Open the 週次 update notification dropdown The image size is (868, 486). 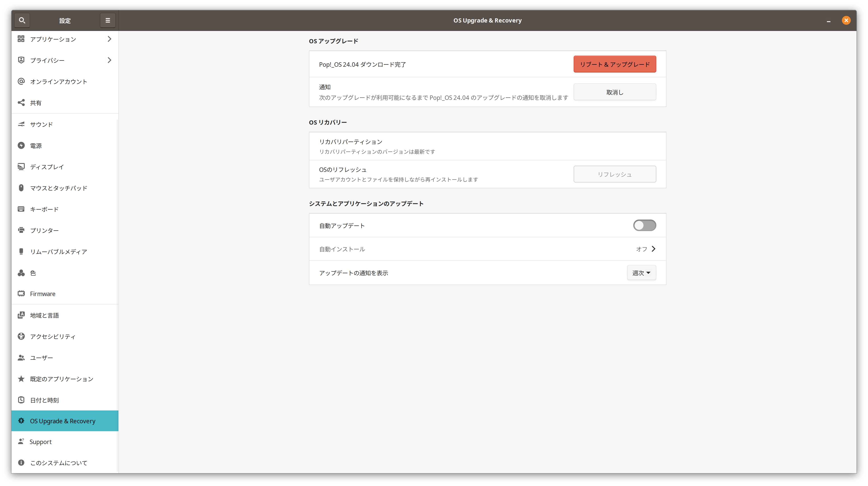coord(641,273)
